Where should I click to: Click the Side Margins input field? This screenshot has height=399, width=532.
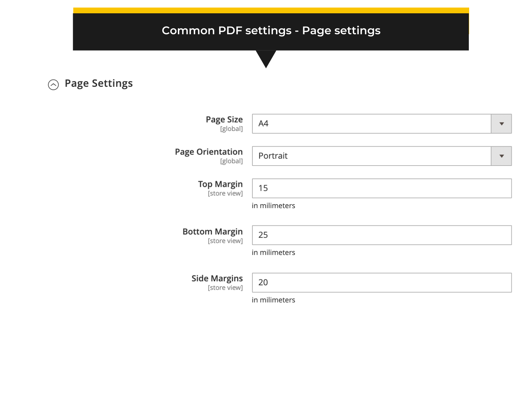point(382,282)
